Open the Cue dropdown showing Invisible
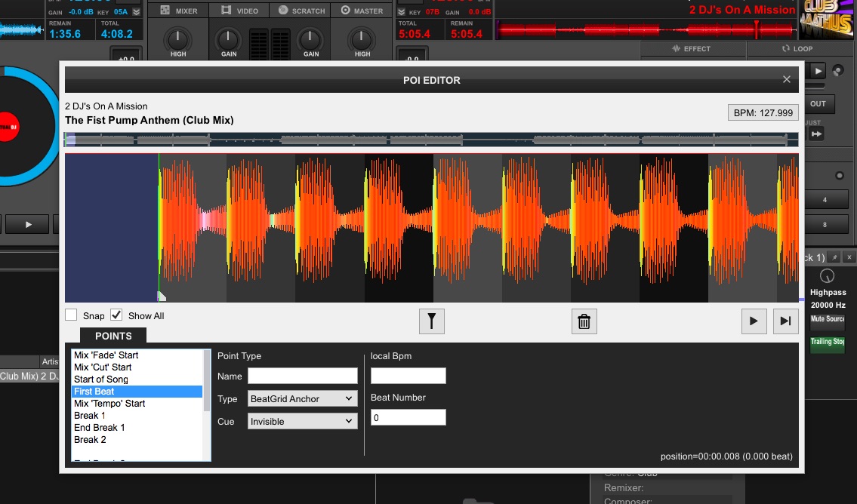 [302, 421]
